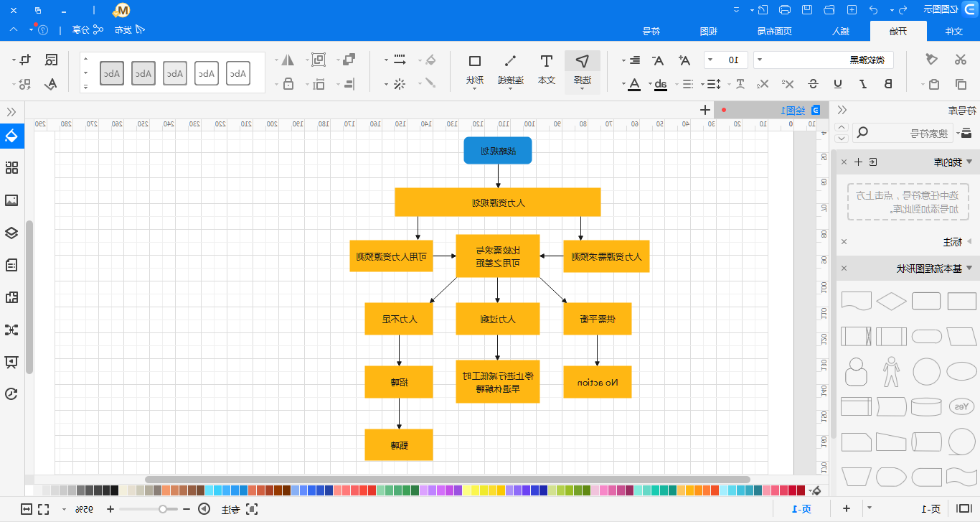Screen dimensions: 980x522
Task: Click the Cut scissors icon
Action: 960,60
